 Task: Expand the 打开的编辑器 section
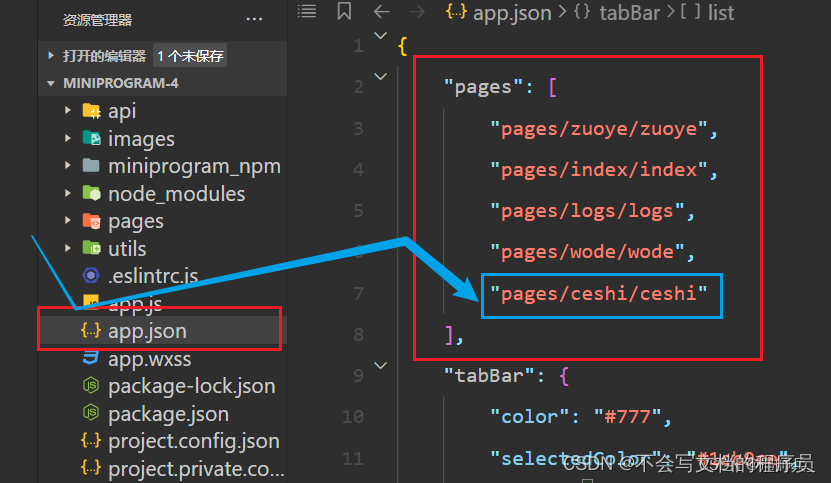(x=51, y=55)
